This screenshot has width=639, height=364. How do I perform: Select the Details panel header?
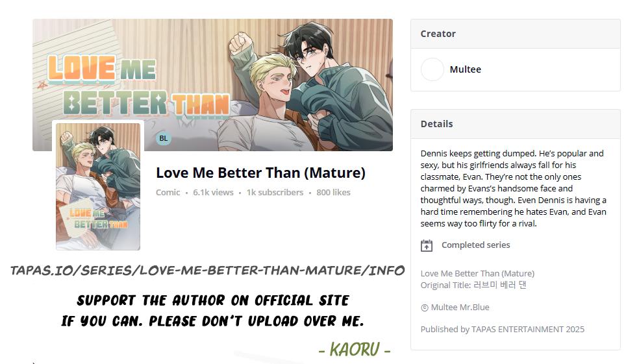pyautogui.click(x=515, y=124)
